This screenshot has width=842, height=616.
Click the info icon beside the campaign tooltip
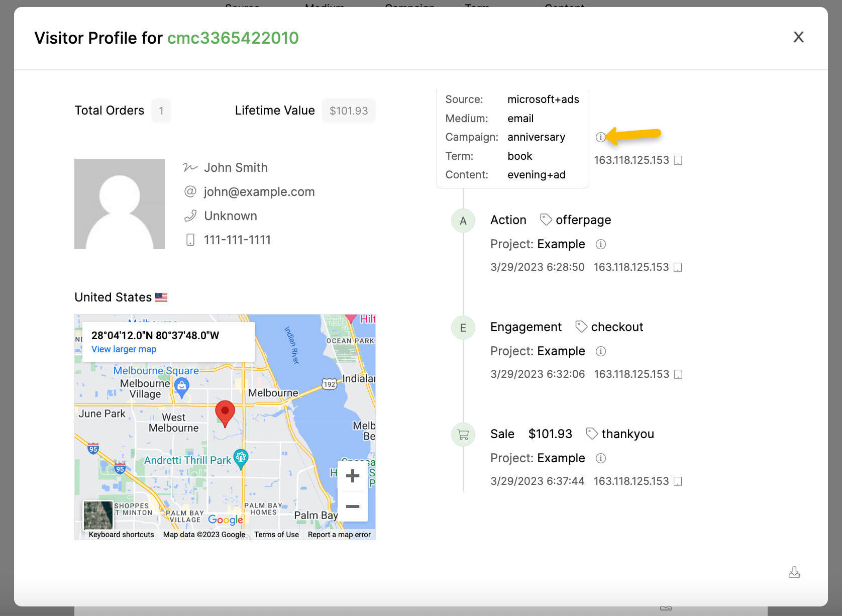click(600, 137)
